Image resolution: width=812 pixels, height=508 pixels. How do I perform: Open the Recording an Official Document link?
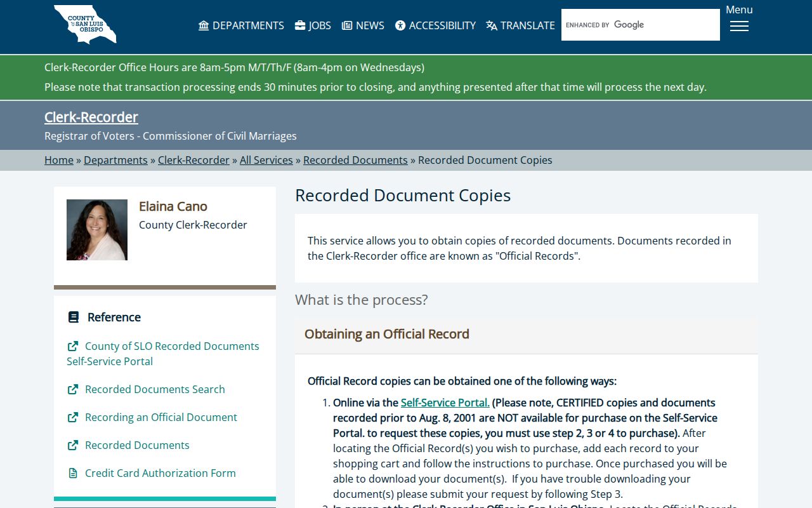click(161, 417)
